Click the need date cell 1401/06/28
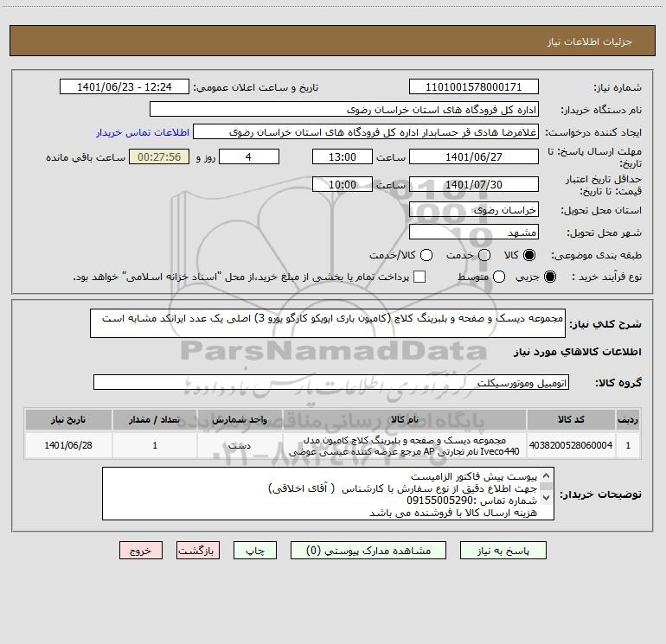Viewport: 666px width, 644px height. (68, 445)
